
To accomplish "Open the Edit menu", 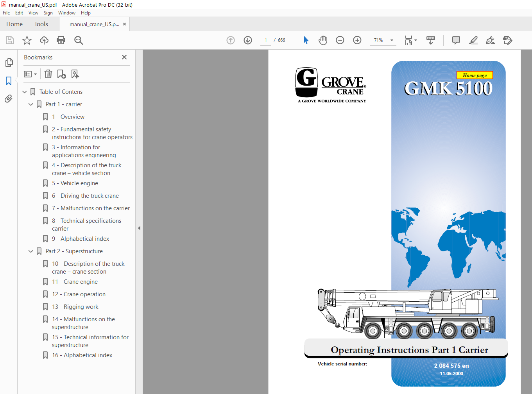I will tap(19, 13).
